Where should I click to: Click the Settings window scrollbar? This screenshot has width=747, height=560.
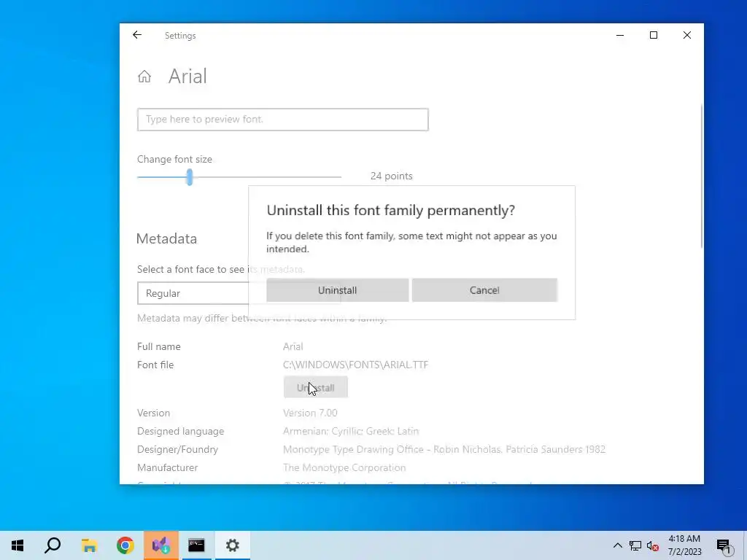coord(701,176)
